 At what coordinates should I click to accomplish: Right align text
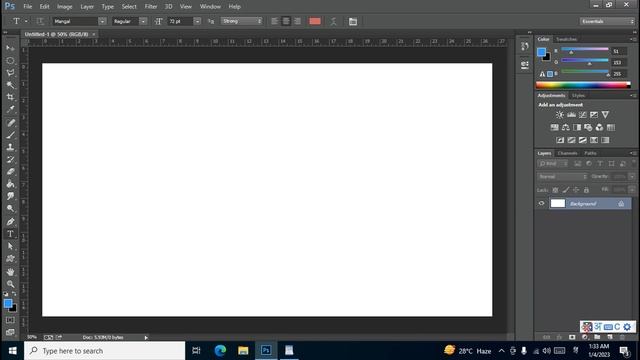click(x=298, y=21)
